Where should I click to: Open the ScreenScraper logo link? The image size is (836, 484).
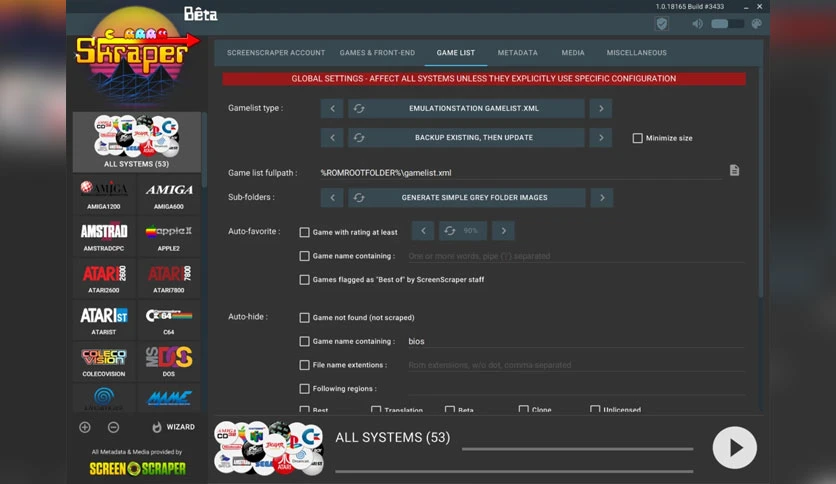[138, 469]
